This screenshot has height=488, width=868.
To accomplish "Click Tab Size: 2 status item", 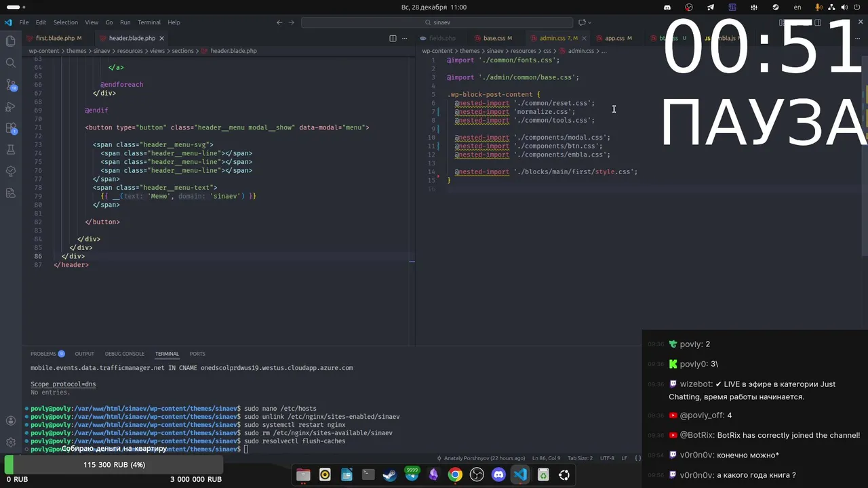I will coord(580,458).
